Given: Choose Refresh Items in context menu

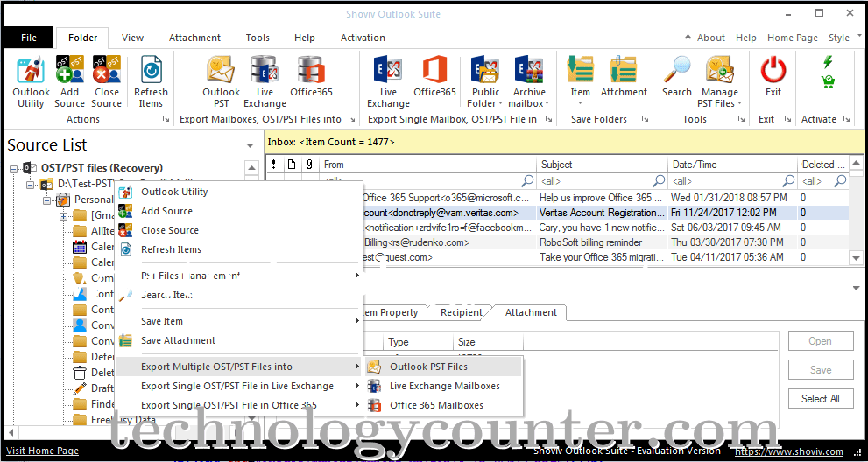Looking at the screenshot, I should click(x=238, y=249).
